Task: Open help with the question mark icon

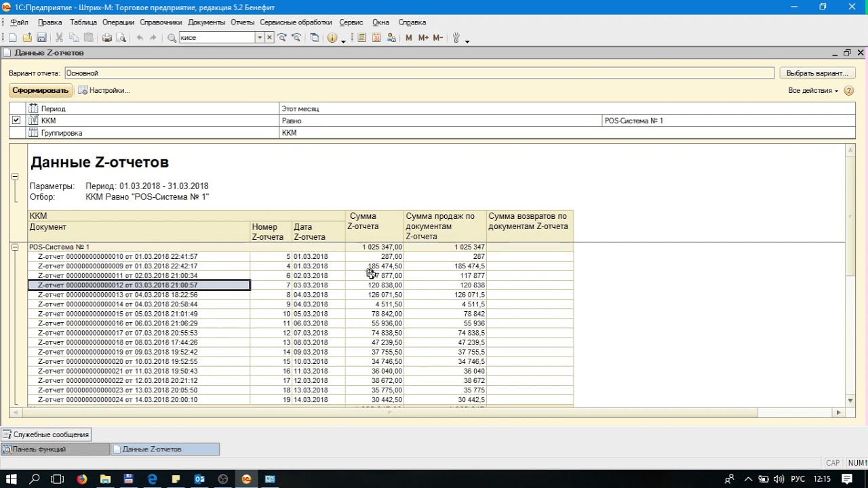Action: pos(848,90)
